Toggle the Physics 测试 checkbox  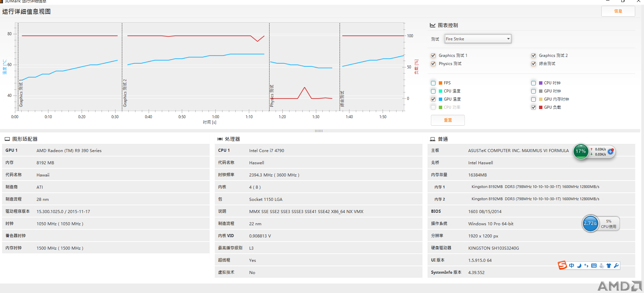pos(433,64)
